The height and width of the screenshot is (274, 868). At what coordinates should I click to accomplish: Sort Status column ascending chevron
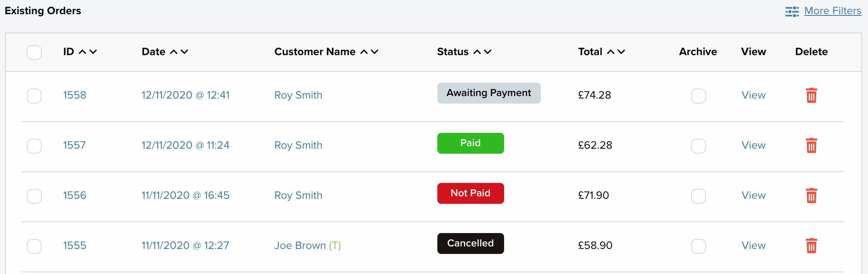pos(477,52)
